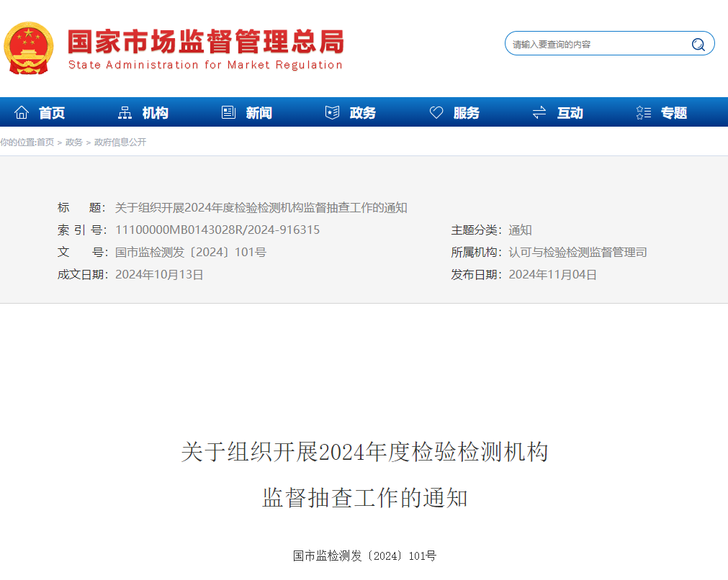Click the heart icon beside 服务

point(436,113)
